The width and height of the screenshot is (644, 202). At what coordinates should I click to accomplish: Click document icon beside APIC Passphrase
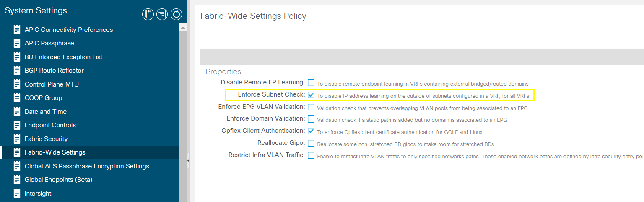(17, 43)
